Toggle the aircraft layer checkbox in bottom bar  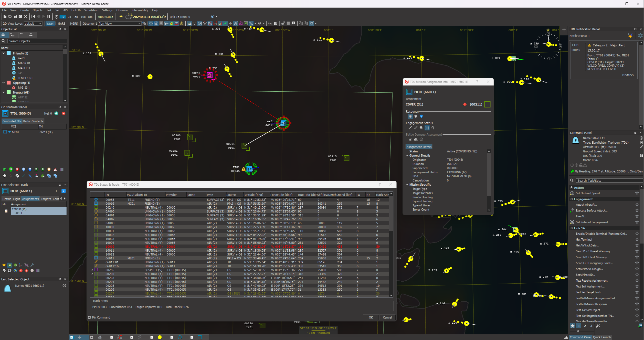[x=72, y=337]
